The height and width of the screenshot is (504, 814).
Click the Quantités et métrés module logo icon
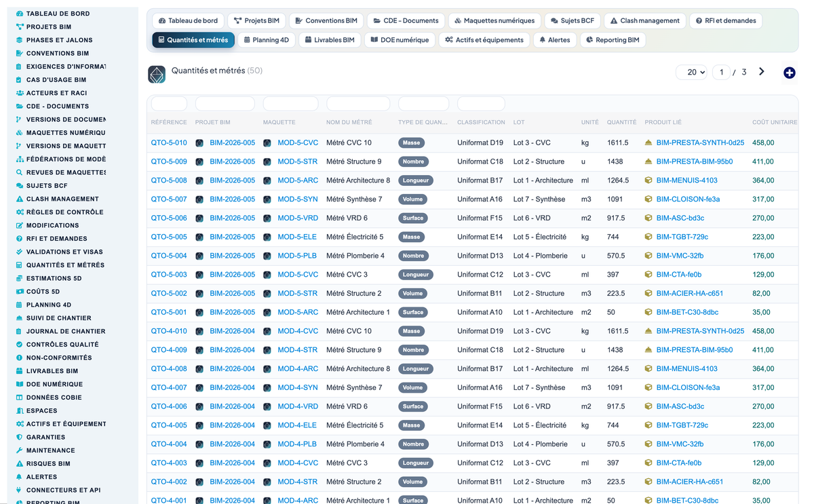(x=157, y=74)
